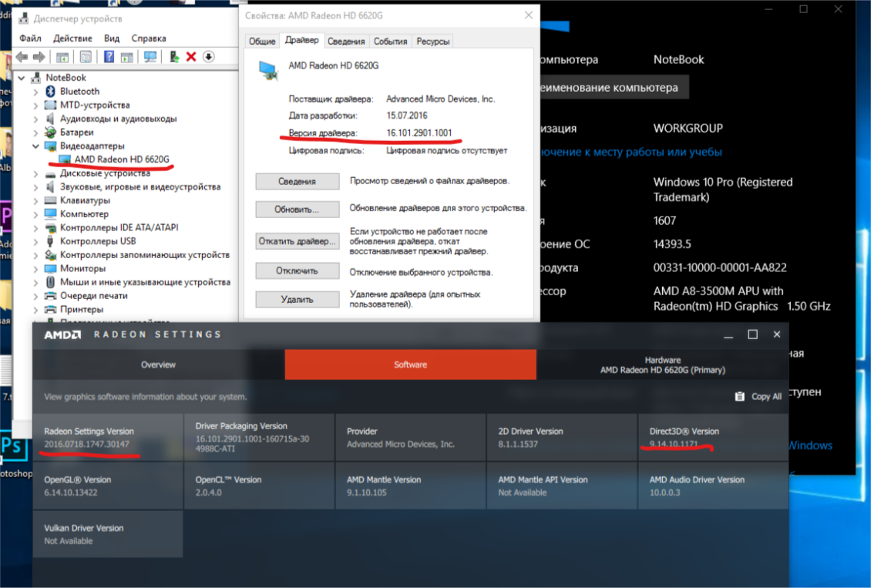
Task: Expand the Контроллеры USB category
Action: click(x=36, y=241)
